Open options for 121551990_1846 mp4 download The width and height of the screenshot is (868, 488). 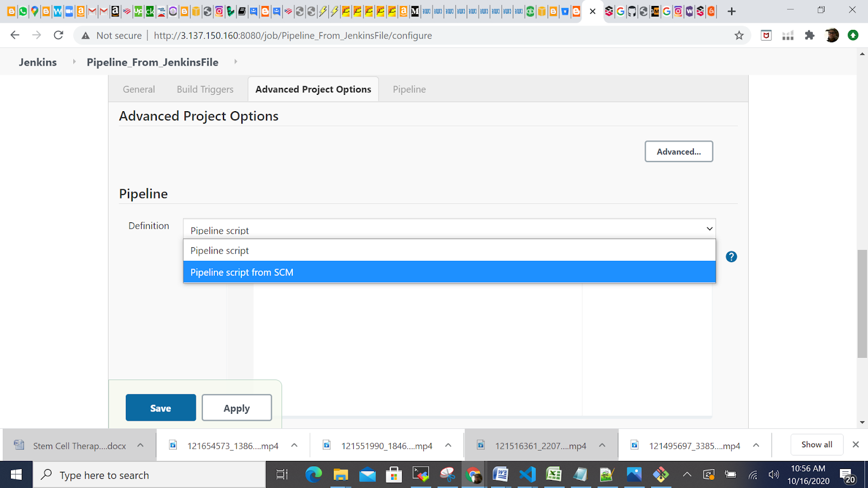[448, 445]
